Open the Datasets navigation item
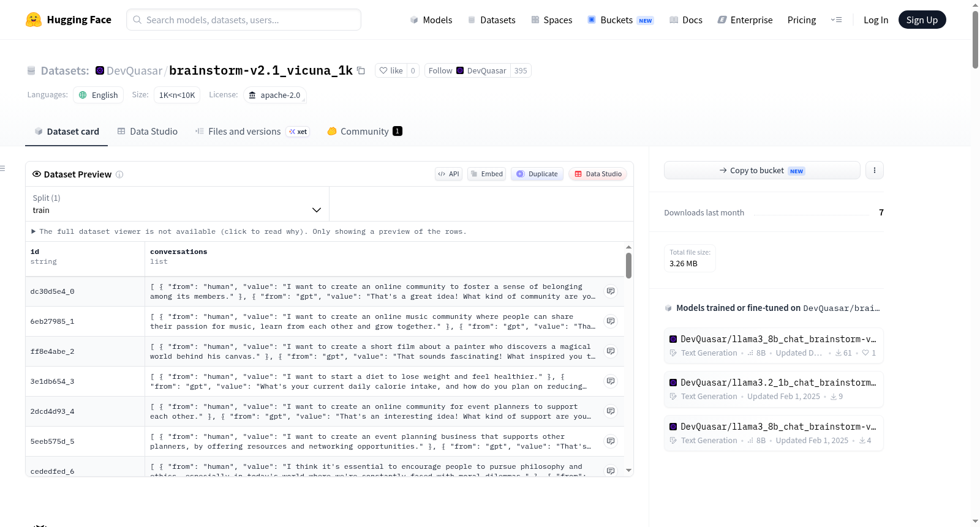The image size is (980, 527). point(492,20)
